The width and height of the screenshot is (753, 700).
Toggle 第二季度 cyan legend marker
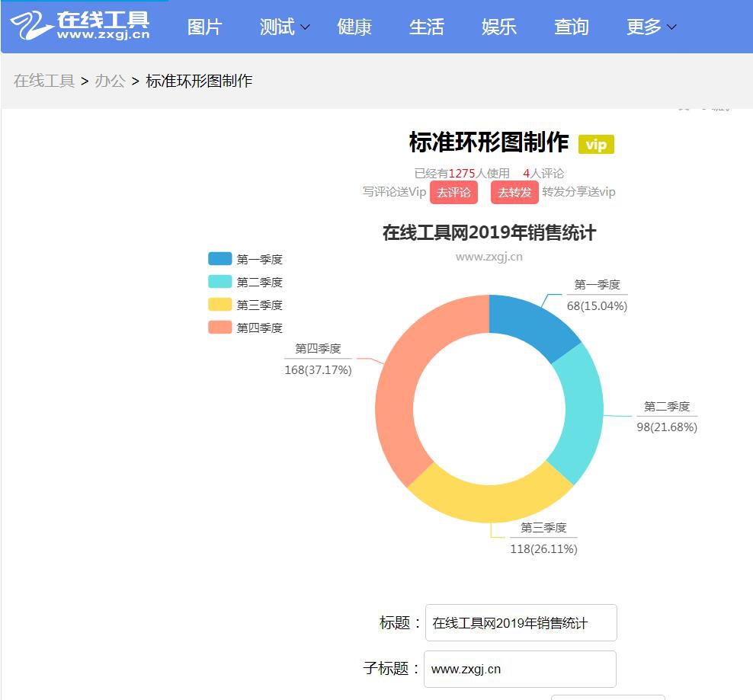[x=219, y=282]
